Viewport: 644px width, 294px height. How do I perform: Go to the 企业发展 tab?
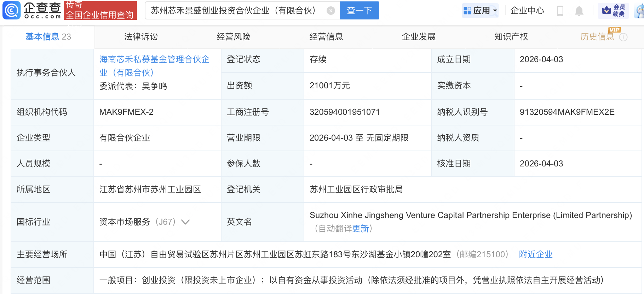click(x=419, y=37)
